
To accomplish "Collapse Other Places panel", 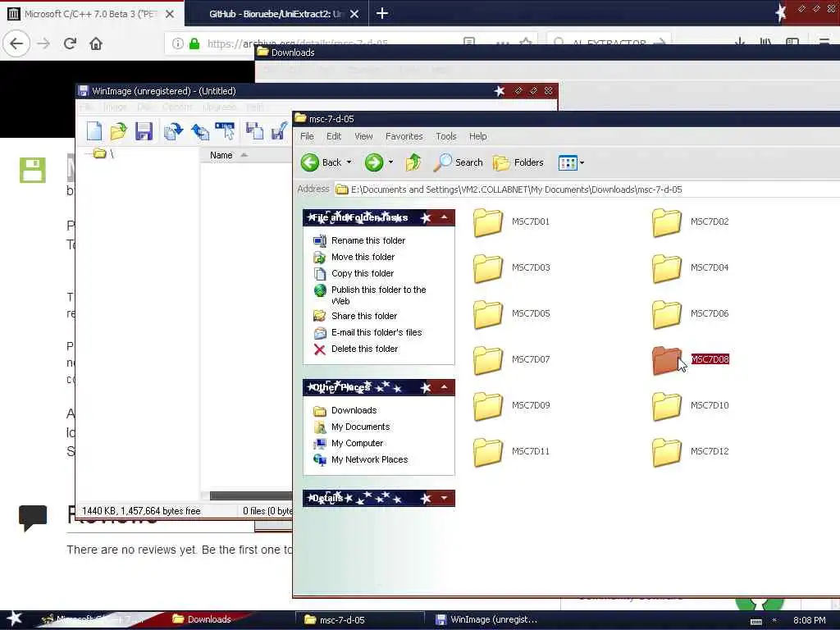I will (444, 387).
